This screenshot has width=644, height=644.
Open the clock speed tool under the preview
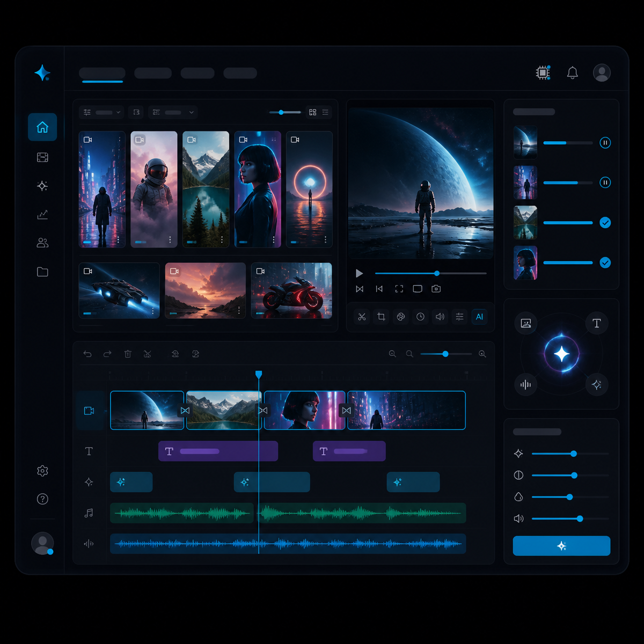(420, 317)
